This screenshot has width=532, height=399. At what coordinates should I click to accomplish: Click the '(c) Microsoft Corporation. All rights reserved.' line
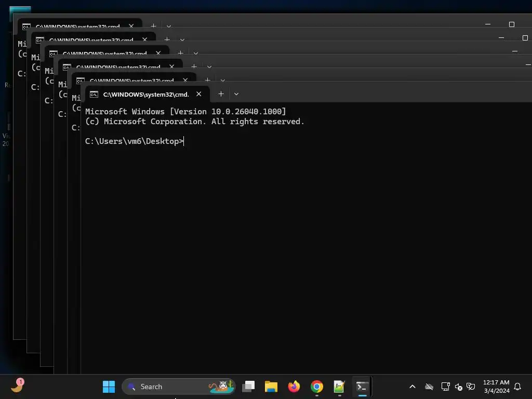195,122
